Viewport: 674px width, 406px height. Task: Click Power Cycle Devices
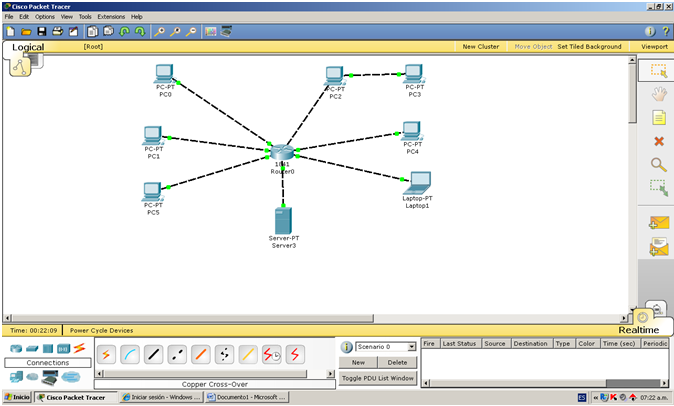pyautogui.click(x=101, y=330)
